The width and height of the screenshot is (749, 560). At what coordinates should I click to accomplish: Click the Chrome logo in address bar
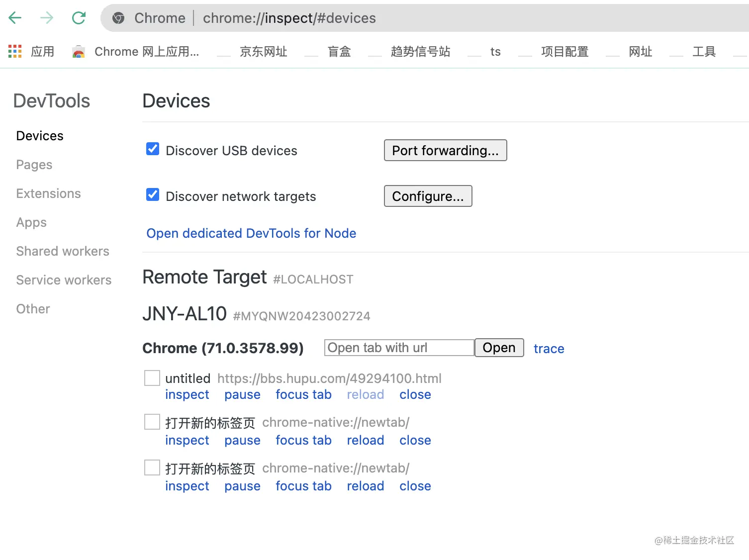coord(118,18)
